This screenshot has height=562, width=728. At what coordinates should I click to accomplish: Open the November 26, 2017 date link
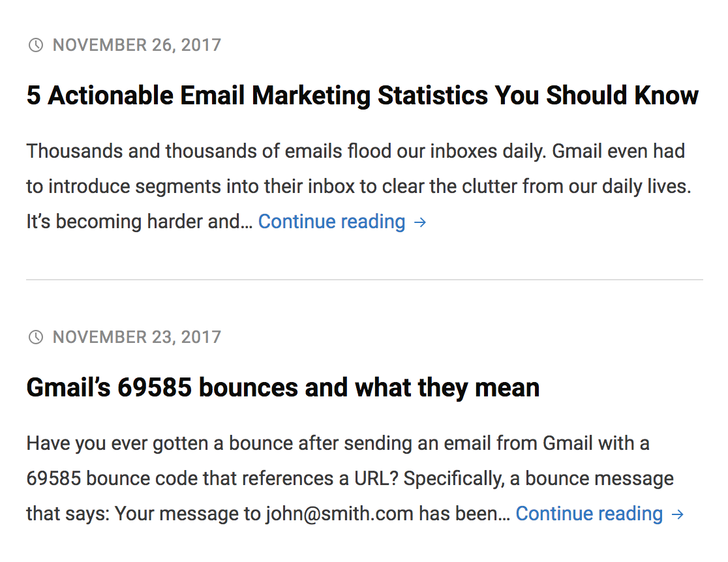[137, 45]
